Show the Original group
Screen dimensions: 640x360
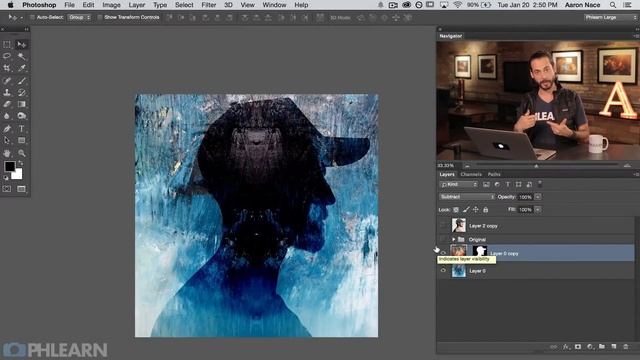coord(443,239)
